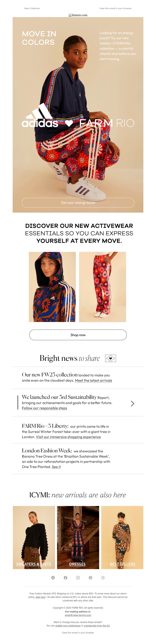Open the Instagram social icon
Viewport: 156px width, 644px height.
tap(78, 577)
